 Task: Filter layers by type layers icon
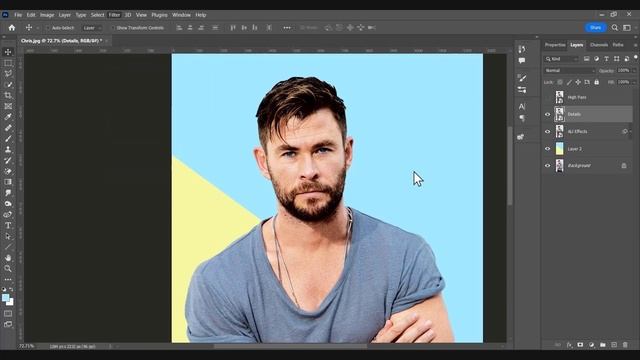607,59
